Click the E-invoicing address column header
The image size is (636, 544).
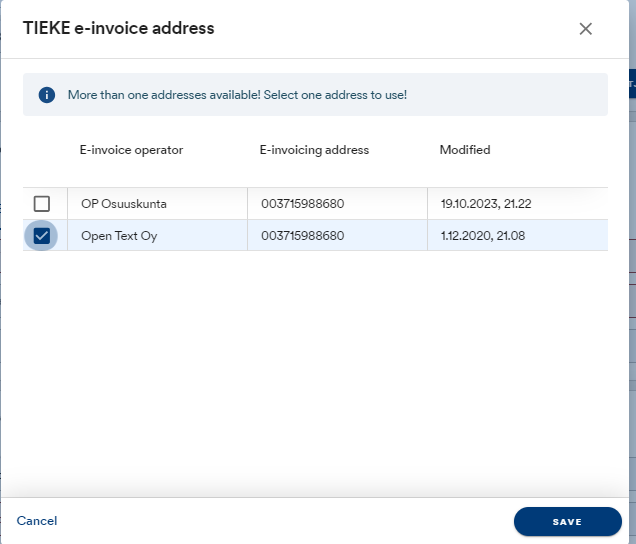(x=314, y=150)
